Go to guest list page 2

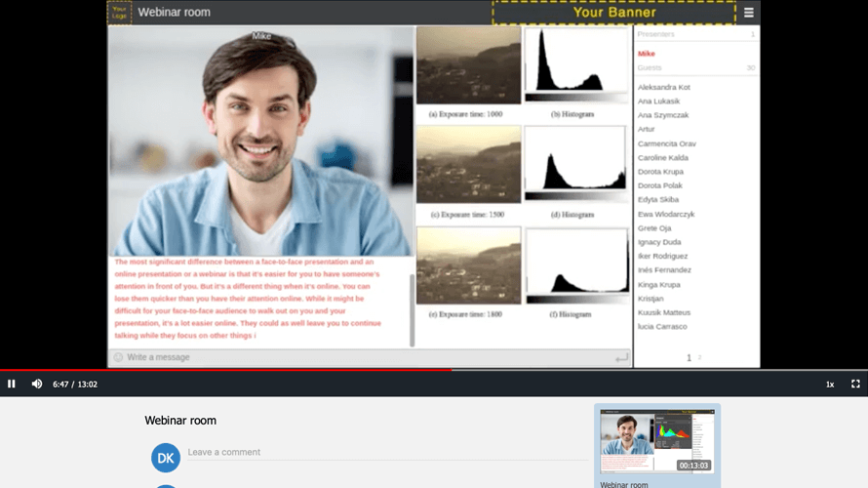(699, 358)
